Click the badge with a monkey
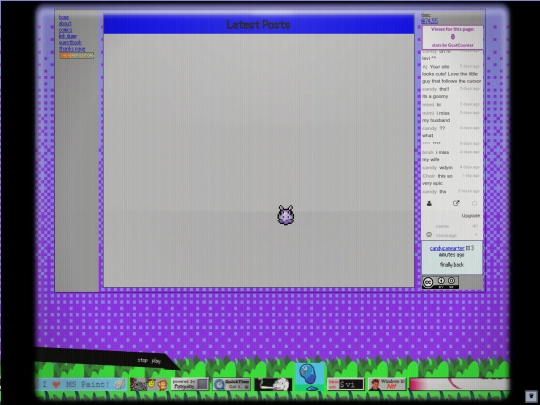The height and width of the screenshot is (405, 540). tap(149, 384)
